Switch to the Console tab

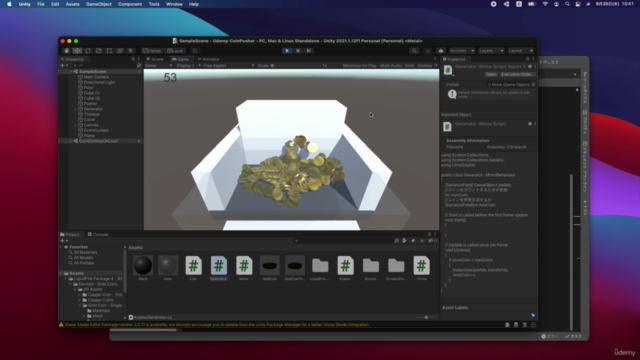98,235
